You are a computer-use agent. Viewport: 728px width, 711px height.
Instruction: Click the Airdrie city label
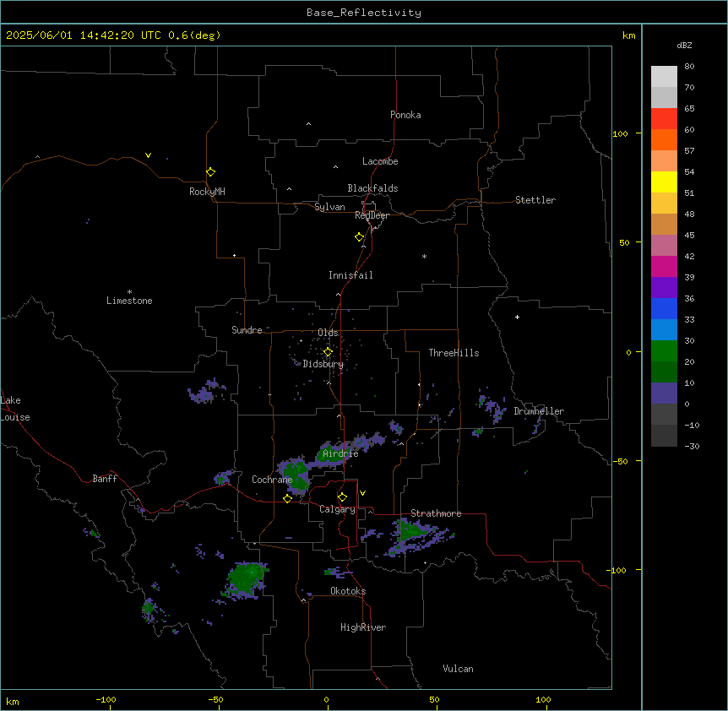341,453
